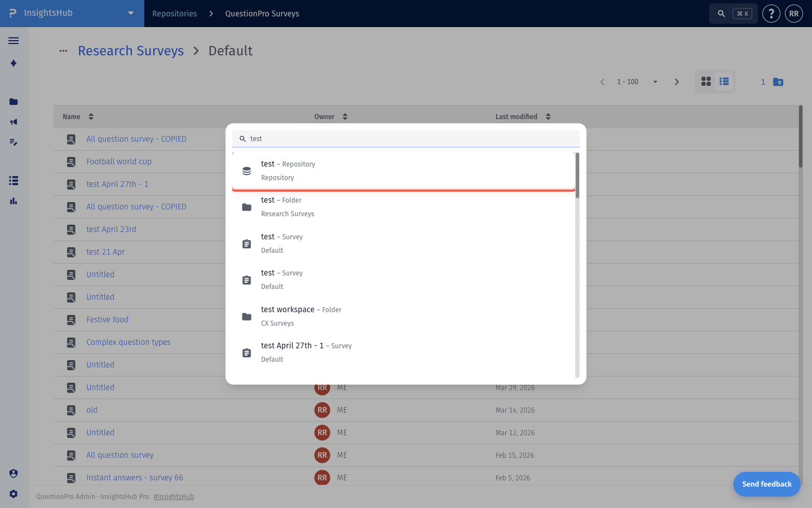Click the search field containing test
The height and width of the screenshot is (508, 812).
(406, 139)
